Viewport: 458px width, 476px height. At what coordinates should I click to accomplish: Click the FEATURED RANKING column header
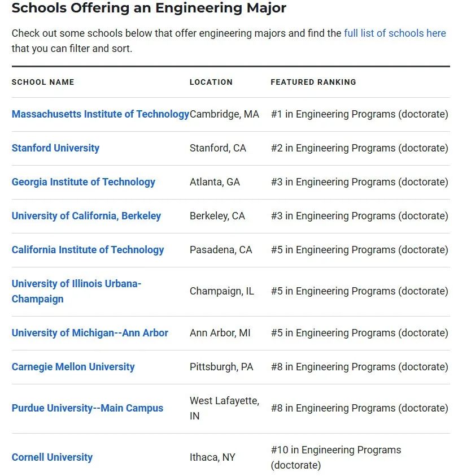coord(313,82)
